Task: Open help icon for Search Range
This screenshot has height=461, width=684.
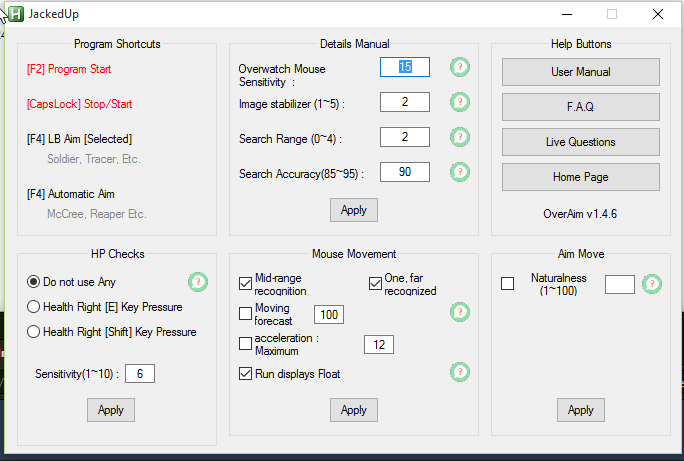Action: pyautogui.click(x=459, y=137)
